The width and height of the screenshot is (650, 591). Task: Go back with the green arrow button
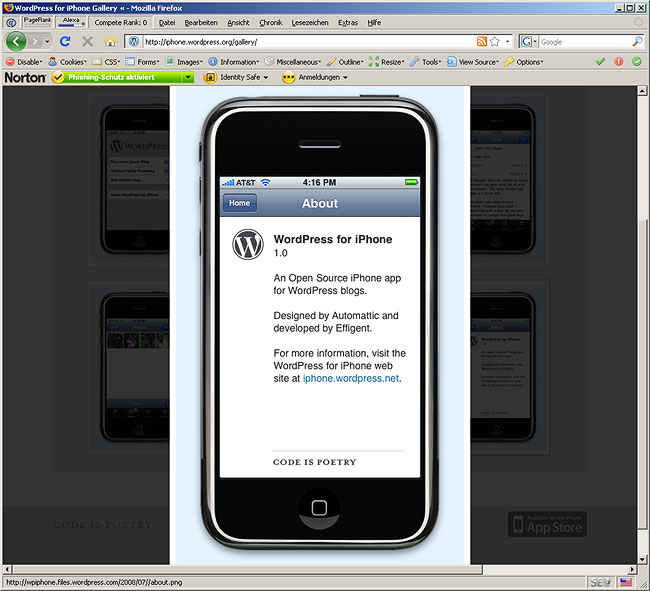point(16,41)
